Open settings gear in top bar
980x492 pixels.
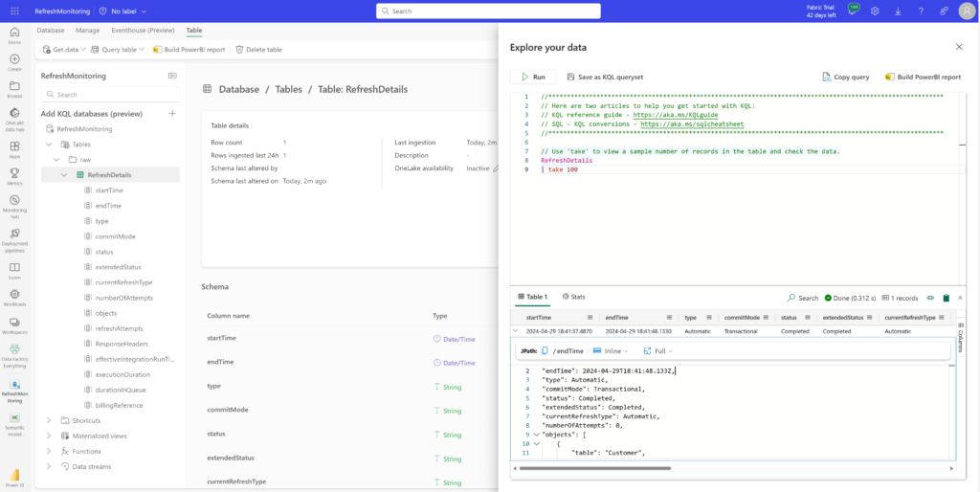click(875, 11)
